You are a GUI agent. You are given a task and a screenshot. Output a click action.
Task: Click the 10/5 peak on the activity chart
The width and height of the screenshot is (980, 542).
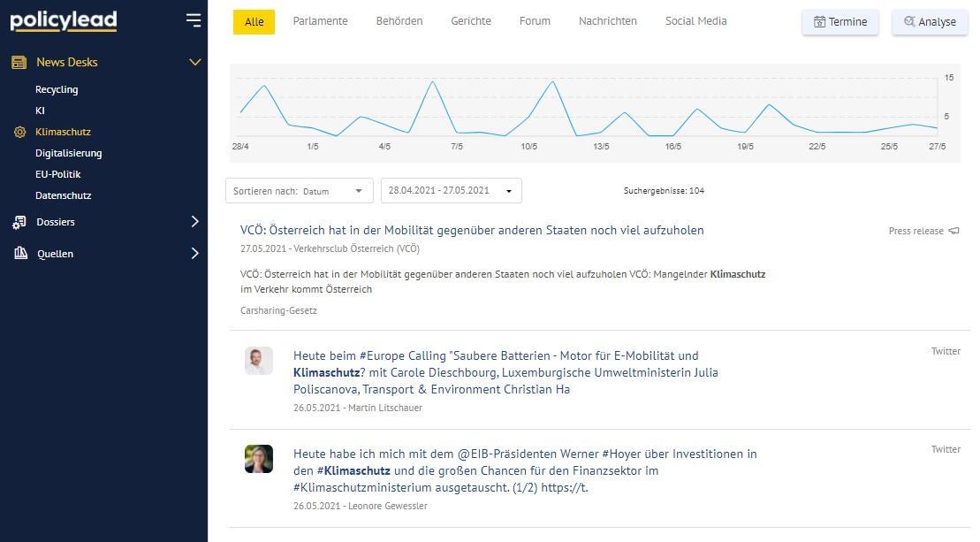point(552,82)
